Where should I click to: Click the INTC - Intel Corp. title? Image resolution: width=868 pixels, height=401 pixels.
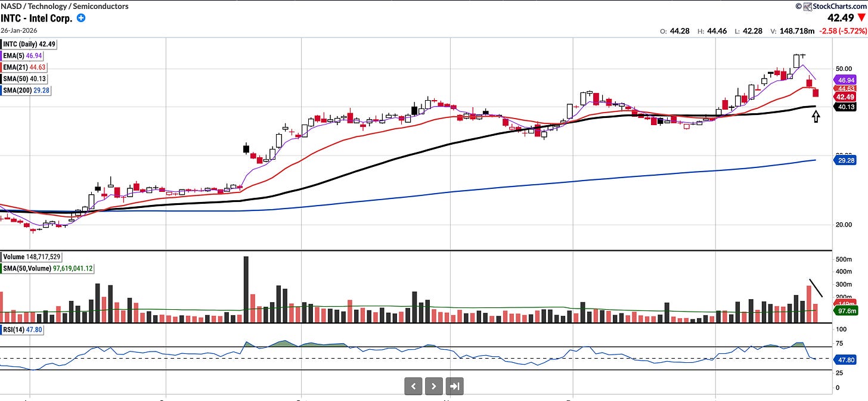[x=36, y=18]
